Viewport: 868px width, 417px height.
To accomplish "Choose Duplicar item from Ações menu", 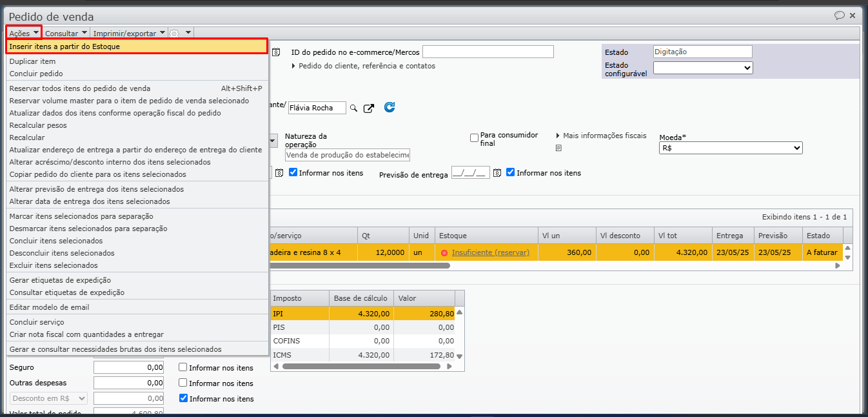I will click(x=32, y=61).
